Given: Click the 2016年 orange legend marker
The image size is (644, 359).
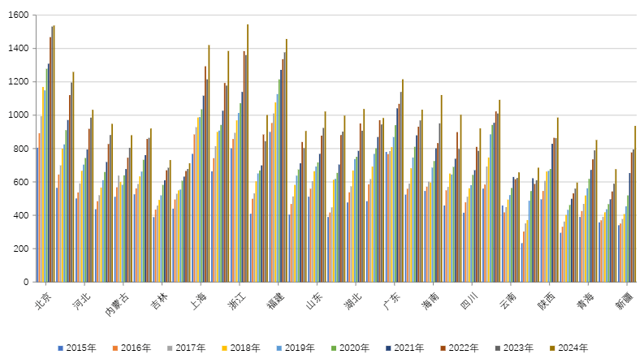Looking at the screenshot, I should coord(115,348).
